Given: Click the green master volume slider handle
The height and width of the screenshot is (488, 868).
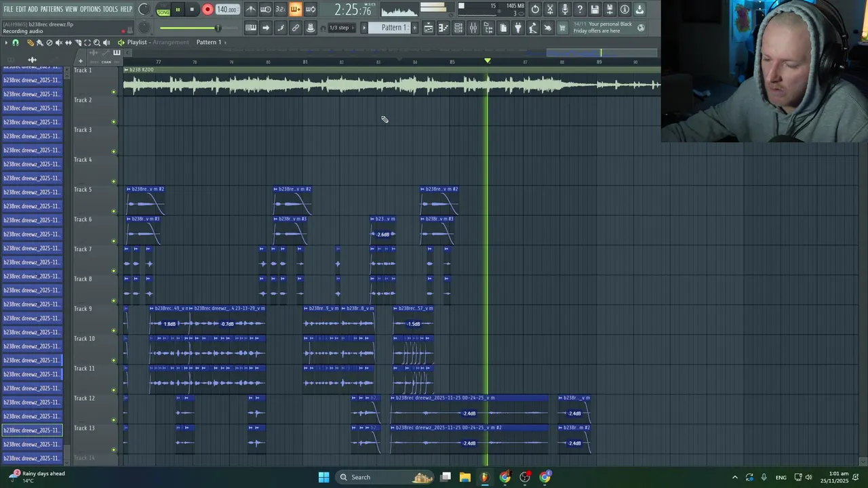Looking at the screenshot, I should [x=218, y=28].
